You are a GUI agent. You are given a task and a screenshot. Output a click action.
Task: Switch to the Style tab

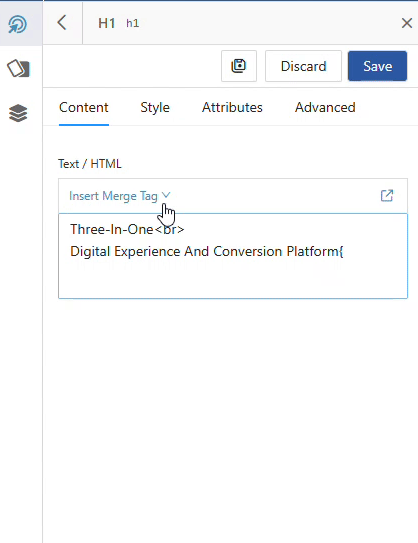pos(155,107)
